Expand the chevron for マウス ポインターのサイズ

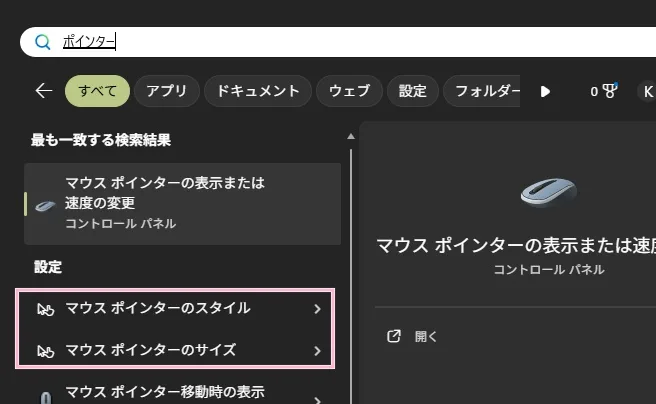317,351
